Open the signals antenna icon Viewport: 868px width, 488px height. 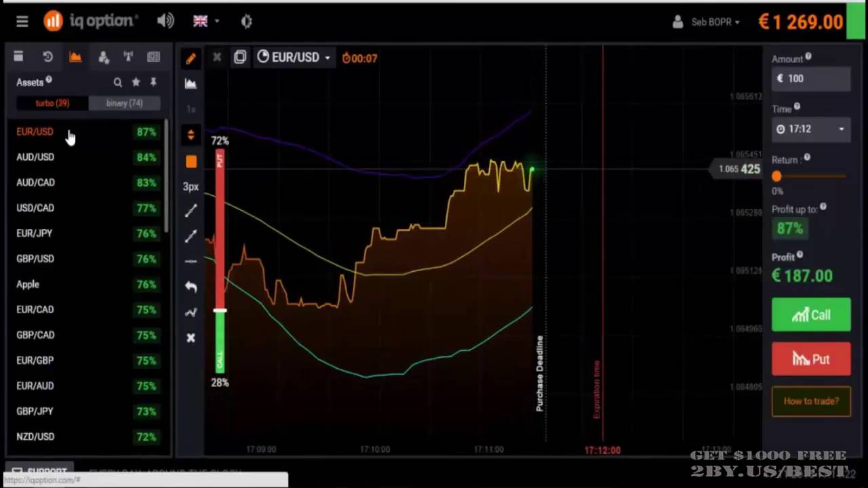pyautogui.click(x=128, y=57)
